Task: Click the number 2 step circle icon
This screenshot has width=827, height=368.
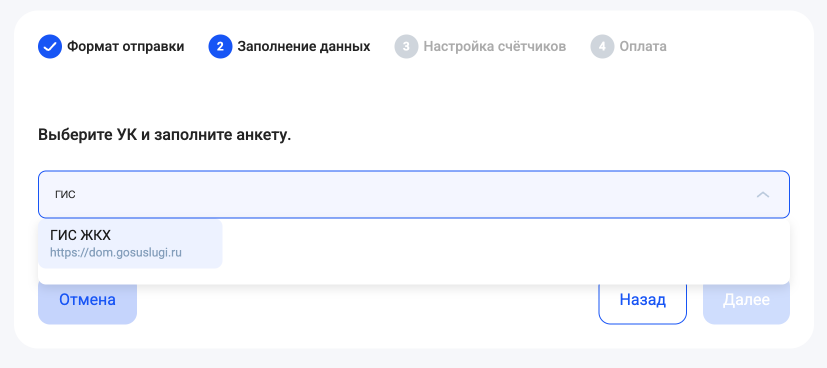Action: coord(220,46)
